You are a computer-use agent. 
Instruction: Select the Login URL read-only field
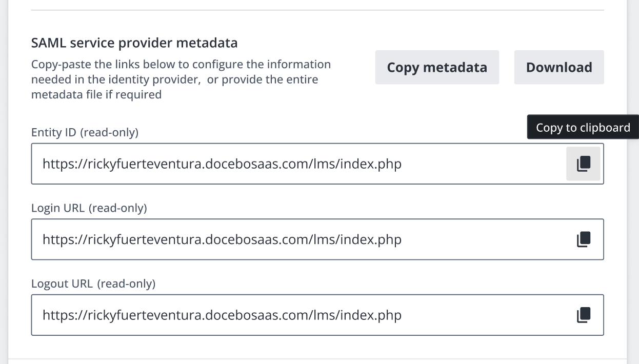(x=297, y=239)
